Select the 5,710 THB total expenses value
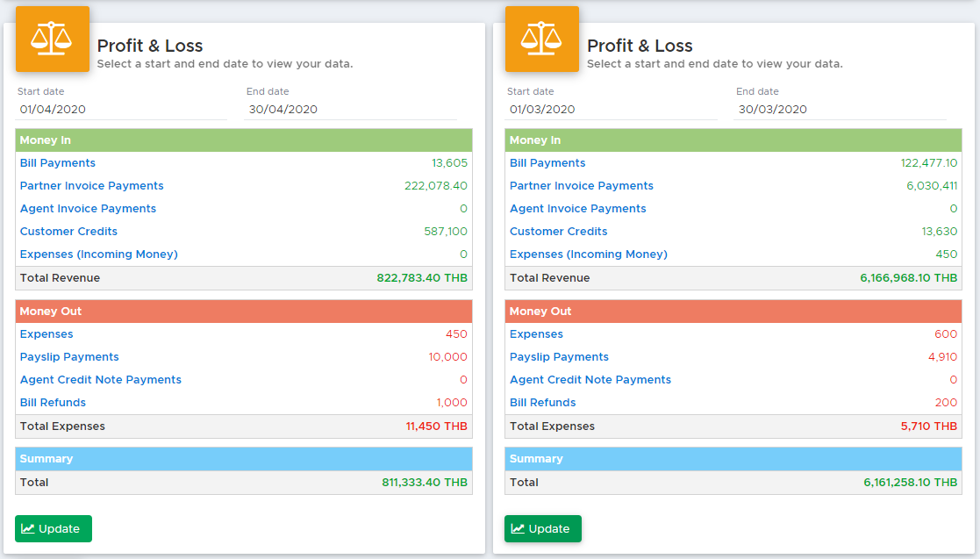This screenshot has width=980, height=559. 929,426
